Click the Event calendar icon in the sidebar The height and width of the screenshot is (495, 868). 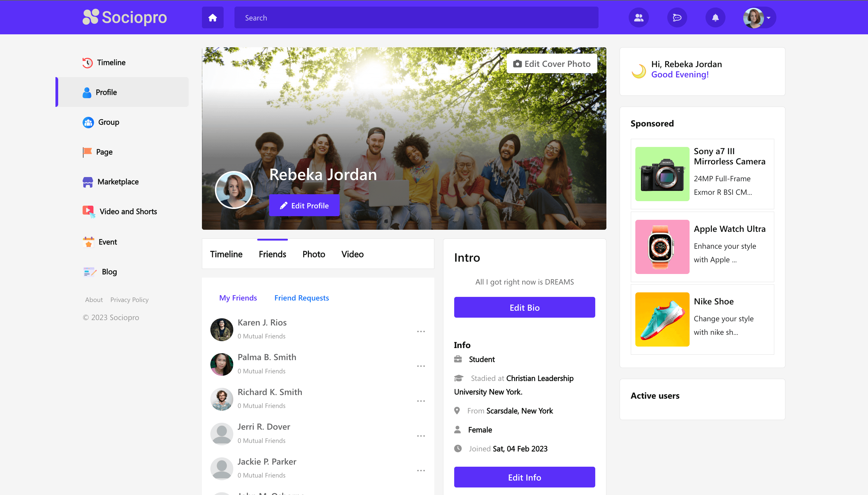[x=89, y=242]
